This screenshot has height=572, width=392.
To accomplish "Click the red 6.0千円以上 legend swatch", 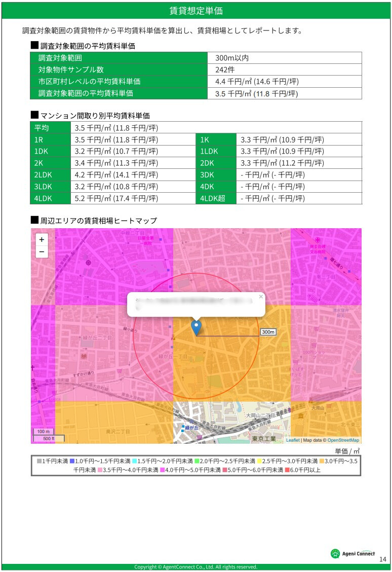I will tap(287, 470).
